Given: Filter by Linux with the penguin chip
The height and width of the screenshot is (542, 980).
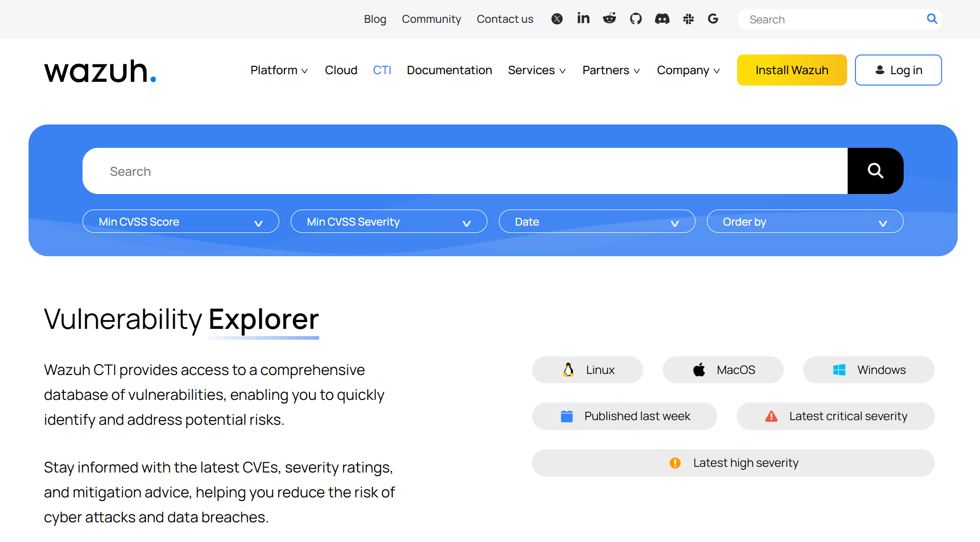Looking at the screenshot, I should pos(588,370).
